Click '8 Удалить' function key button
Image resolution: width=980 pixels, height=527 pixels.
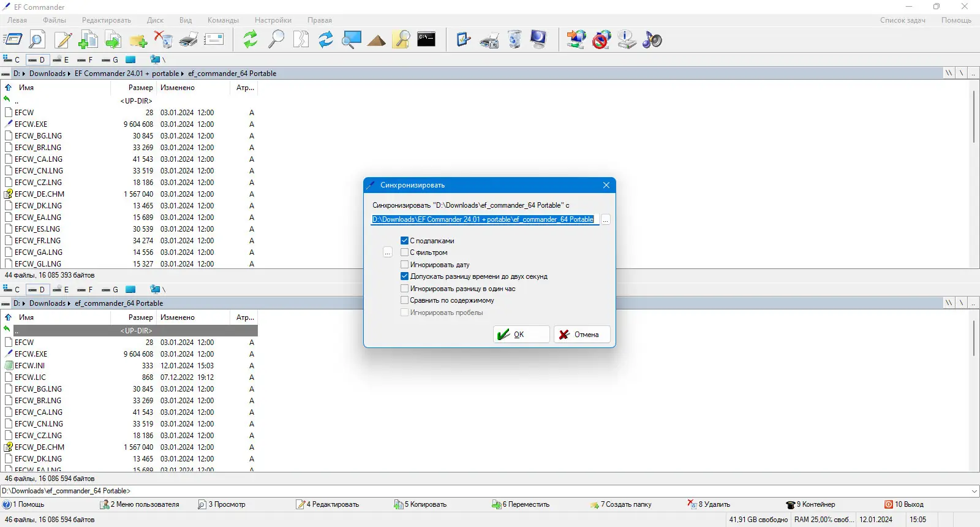coord(709,504)
